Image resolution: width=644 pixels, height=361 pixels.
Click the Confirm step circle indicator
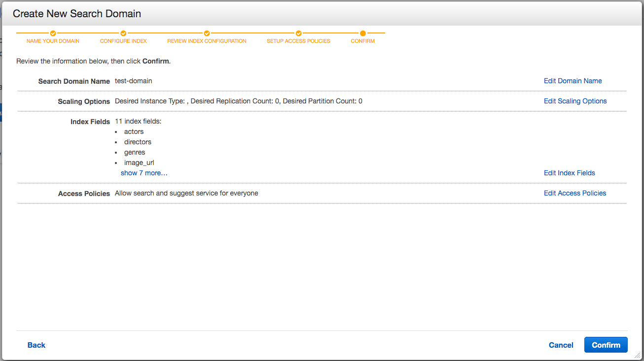pyautogui.click(x=363, y=33)
